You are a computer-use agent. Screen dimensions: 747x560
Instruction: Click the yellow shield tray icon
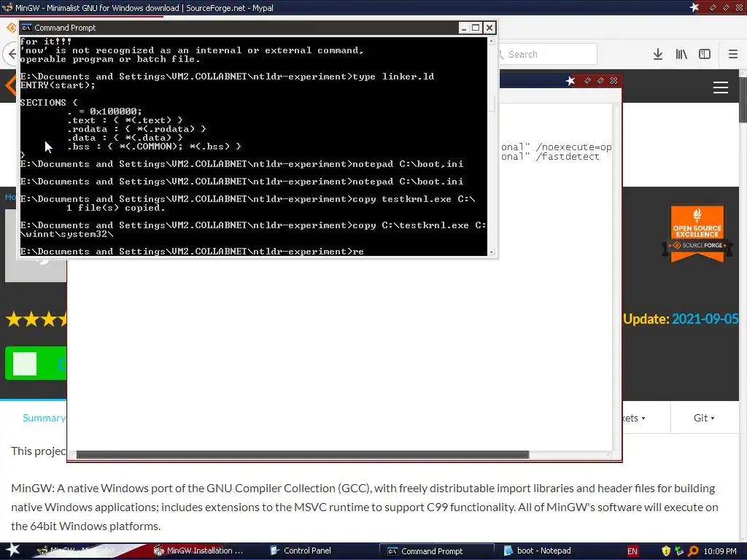point(666,551)
